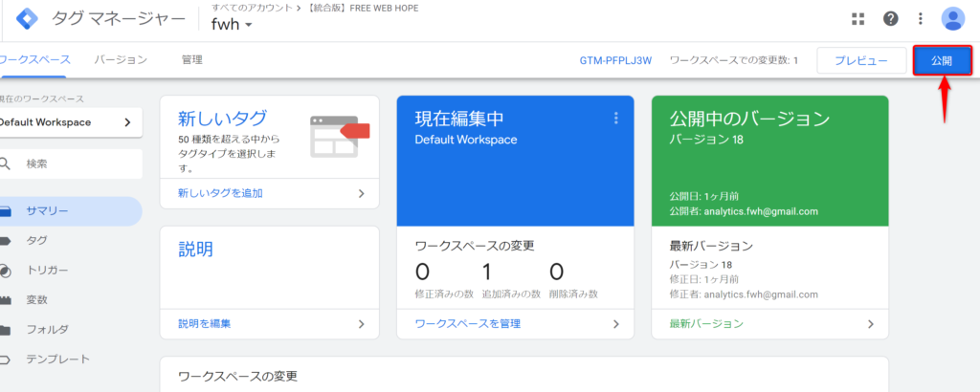Click the フォルダ folder icon in sidebar
Viewport: 980px width, 392px height.
5,330
